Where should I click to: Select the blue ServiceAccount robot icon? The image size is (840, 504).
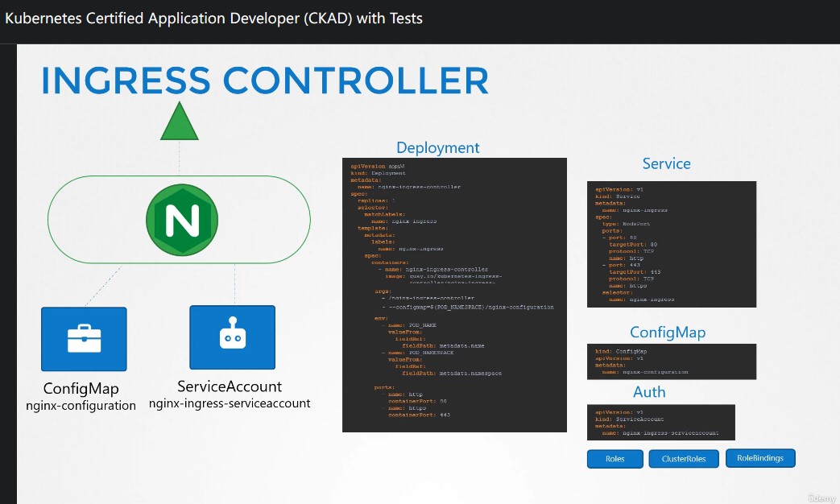(x=233, y=337)
